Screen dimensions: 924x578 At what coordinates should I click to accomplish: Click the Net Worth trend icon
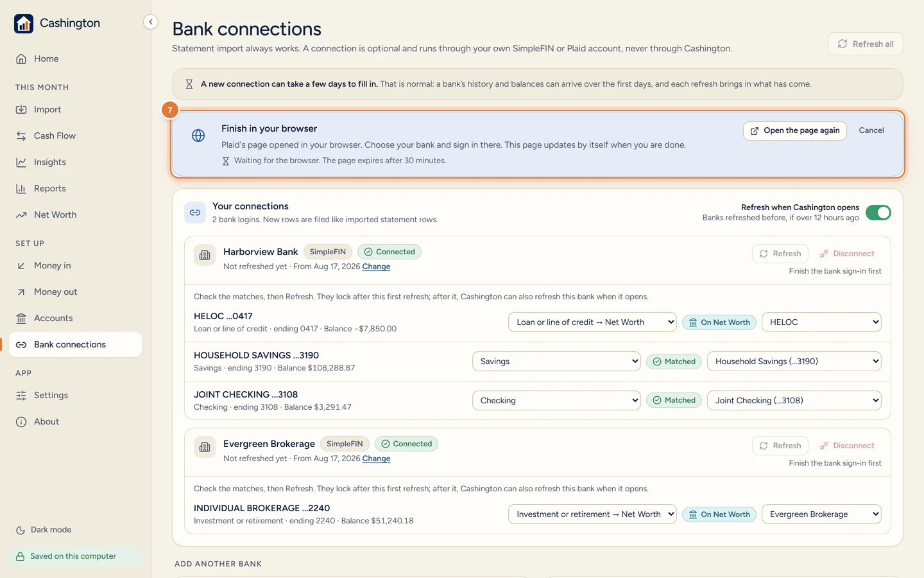(21, 215)
